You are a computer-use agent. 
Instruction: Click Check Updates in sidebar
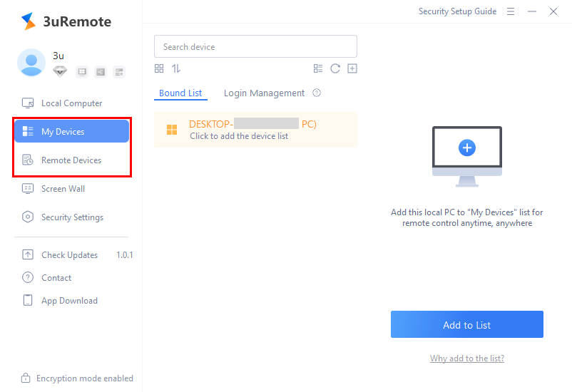point(69,255)
